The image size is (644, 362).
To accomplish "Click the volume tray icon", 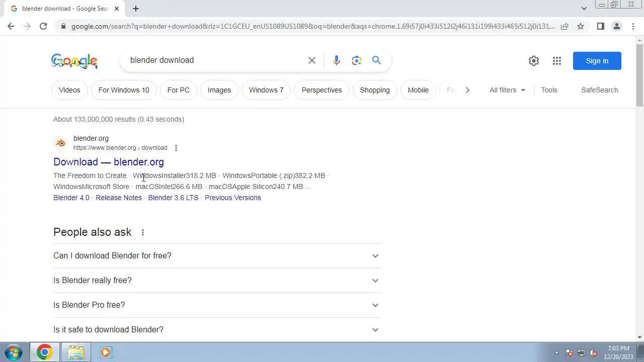I will [593, 353].
